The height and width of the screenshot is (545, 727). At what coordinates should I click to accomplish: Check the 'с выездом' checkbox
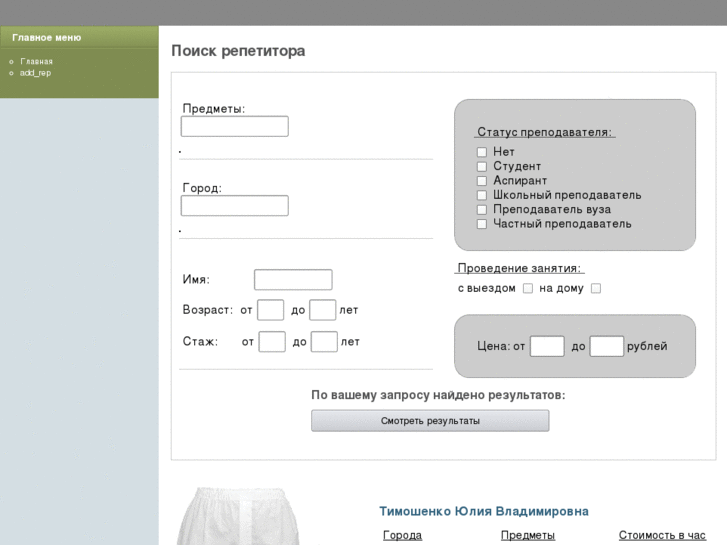528,289
